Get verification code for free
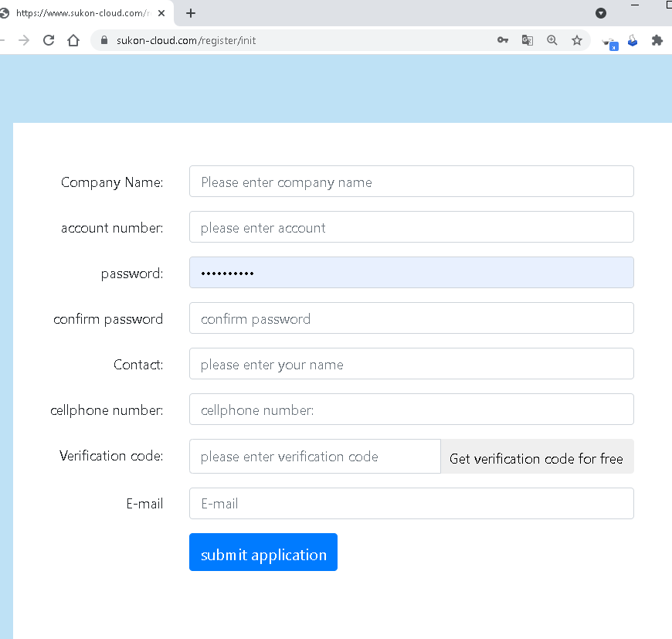672x639 pixels. pyautogui.click(x=537, y=457)
